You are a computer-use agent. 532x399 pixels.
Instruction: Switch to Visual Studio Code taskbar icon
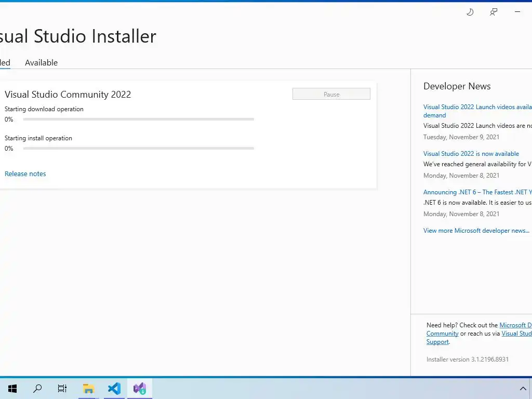pos(114,389)
